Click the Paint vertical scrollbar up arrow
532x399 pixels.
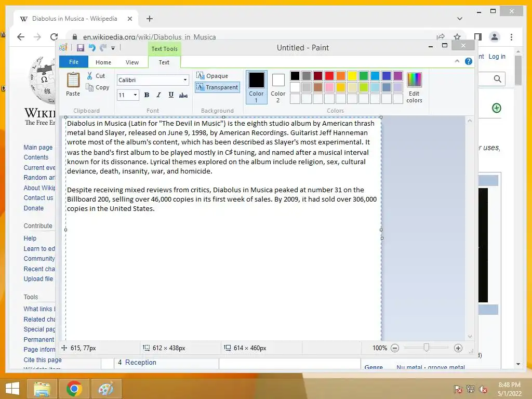click(x=470, y=121)
